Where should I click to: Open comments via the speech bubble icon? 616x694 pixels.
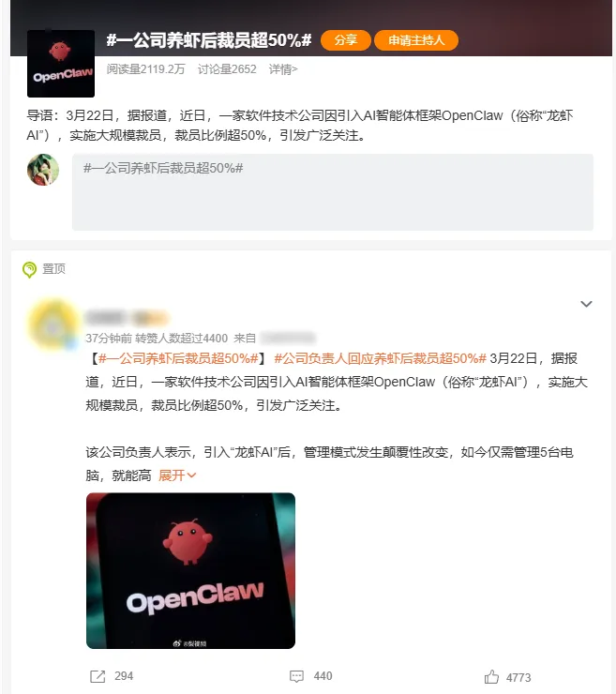296,676
